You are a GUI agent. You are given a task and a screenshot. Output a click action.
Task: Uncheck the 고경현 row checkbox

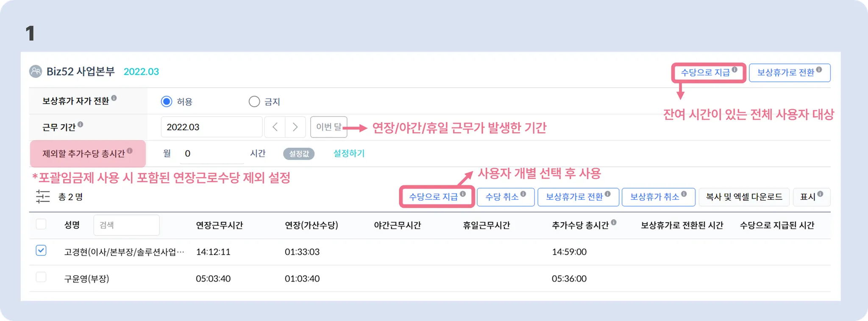(x=41, y=251)
